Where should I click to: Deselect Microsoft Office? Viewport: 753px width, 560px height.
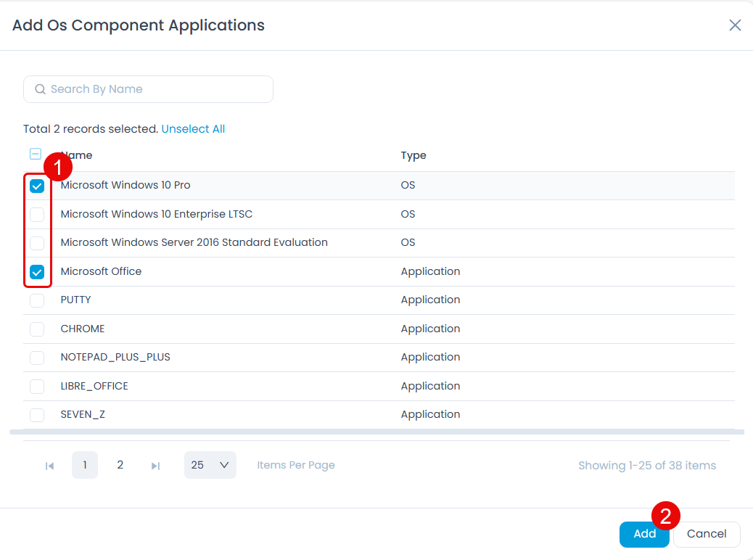click(x=36, y=271)
